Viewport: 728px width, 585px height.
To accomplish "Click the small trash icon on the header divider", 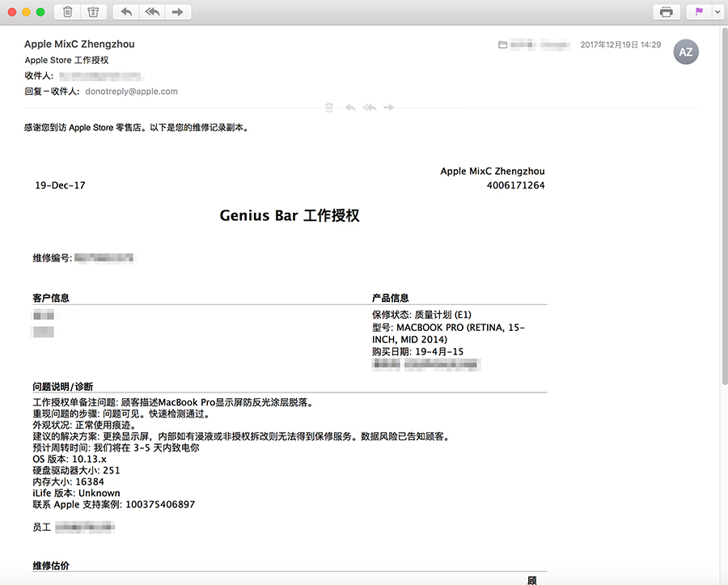I will tap(329, 108).
